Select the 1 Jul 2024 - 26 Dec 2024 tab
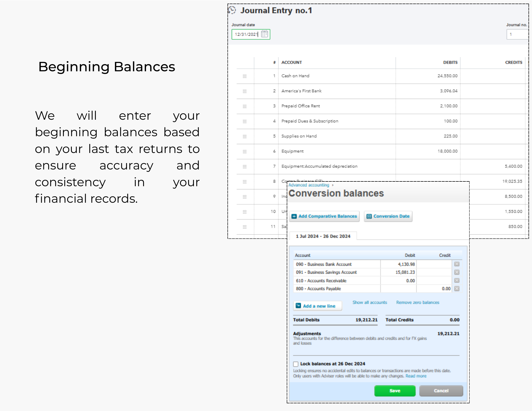532x411 pixels. [323, 236]
